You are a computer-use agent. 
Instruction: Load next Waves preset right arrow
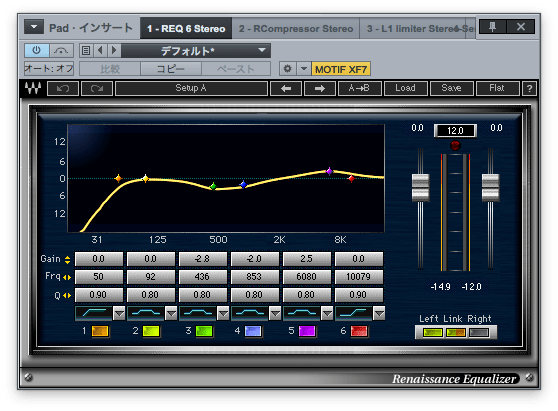click(320, 88)
